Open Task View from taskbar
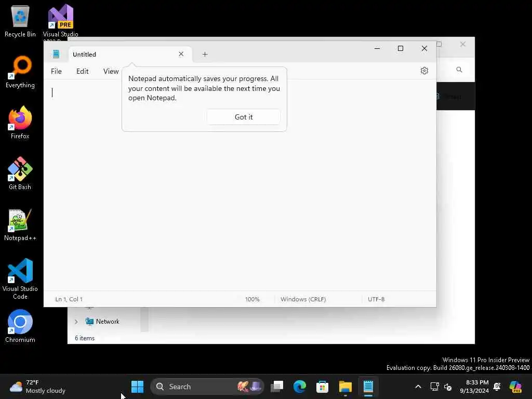 point(277,387)
